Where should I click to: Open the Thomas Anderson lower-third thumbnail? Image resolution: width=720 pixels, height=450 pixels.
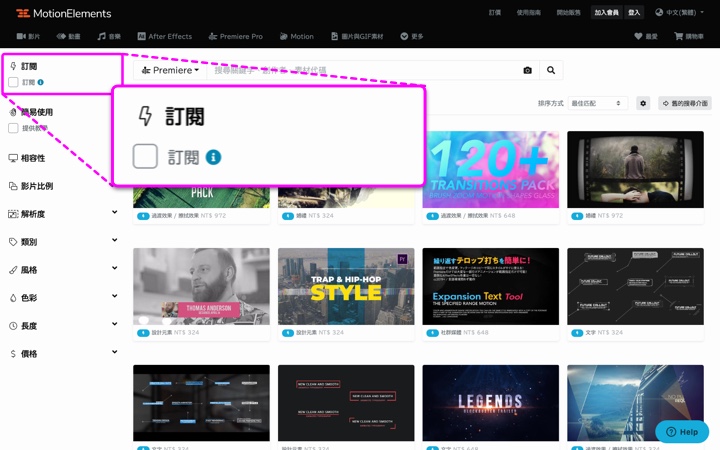click(201, 287)
